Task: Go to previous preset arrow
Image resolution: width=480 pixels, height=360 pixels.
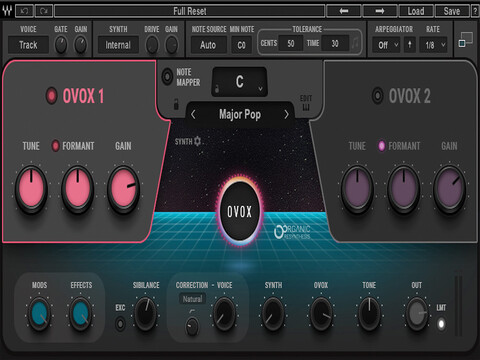Action: 343,11
